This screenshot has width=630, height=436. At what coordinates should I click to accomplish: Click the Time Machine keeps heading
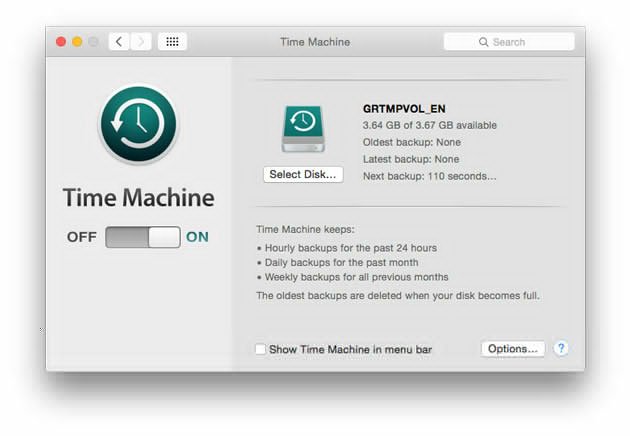click(x=305, y=229)
